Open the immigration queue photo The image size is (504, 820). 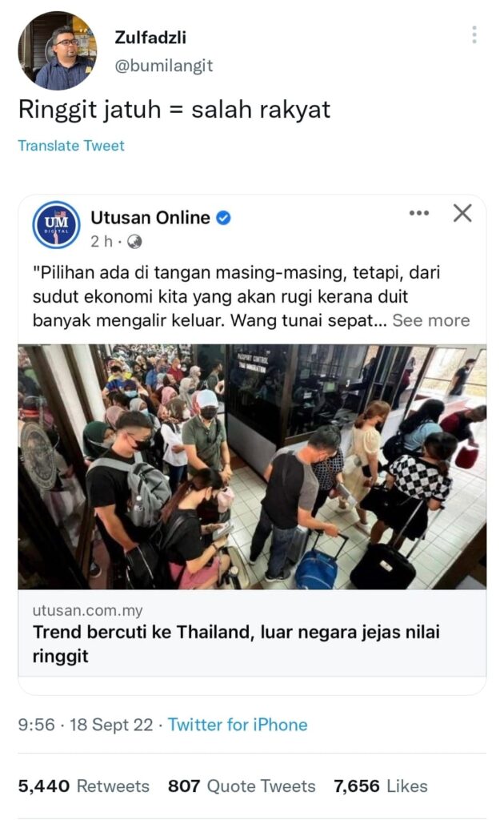click(x=252, y=467)
